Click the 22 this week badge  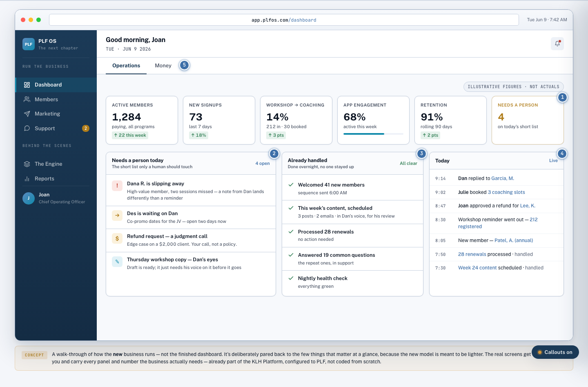pyautogui.click(x=130, y=135)
